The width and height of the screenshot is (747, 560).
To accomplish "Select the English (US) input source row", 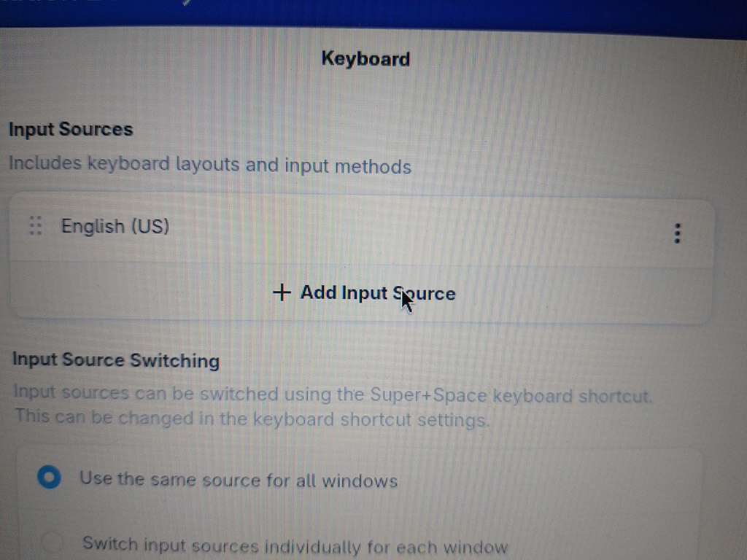I will pos(362,228).
